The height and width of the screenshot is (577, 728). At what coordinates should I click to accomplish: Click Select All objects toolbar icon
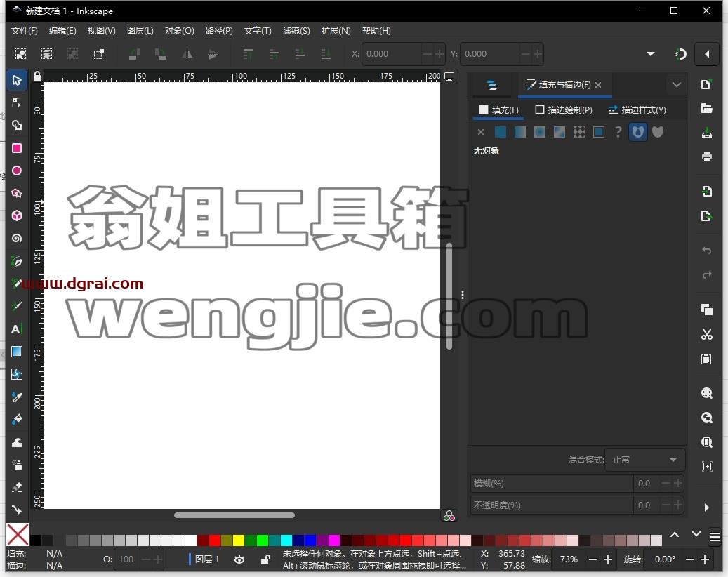pos(20,54)
